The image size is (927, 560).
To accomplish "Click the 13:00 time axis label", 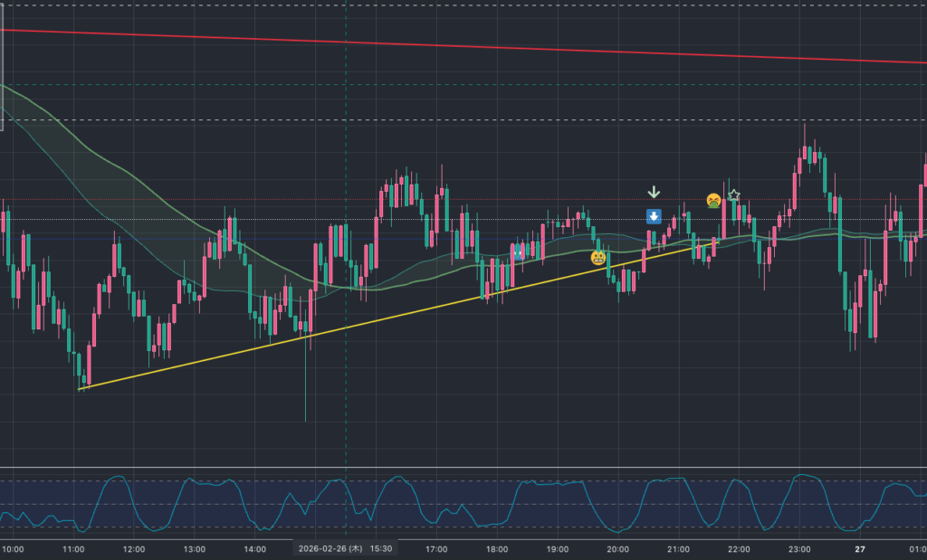I will tap(194, 548).
